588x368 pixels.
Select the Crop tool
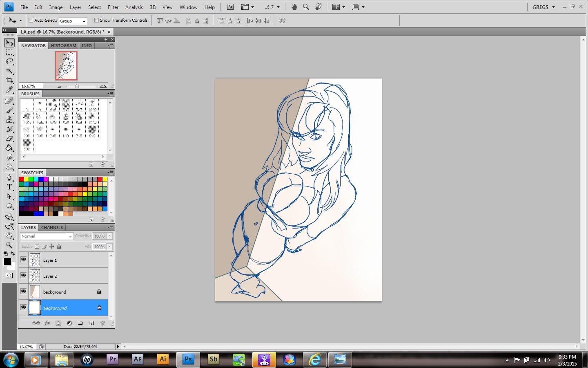(x=9, y=80)
